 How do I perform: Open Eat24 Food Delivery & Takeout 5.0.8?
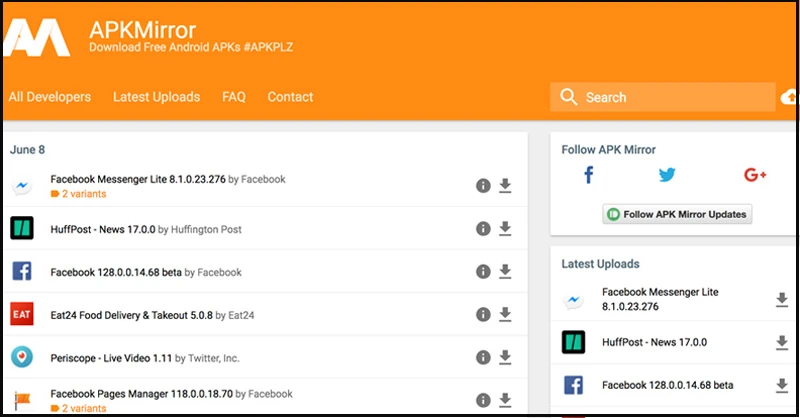pos(131,315)
